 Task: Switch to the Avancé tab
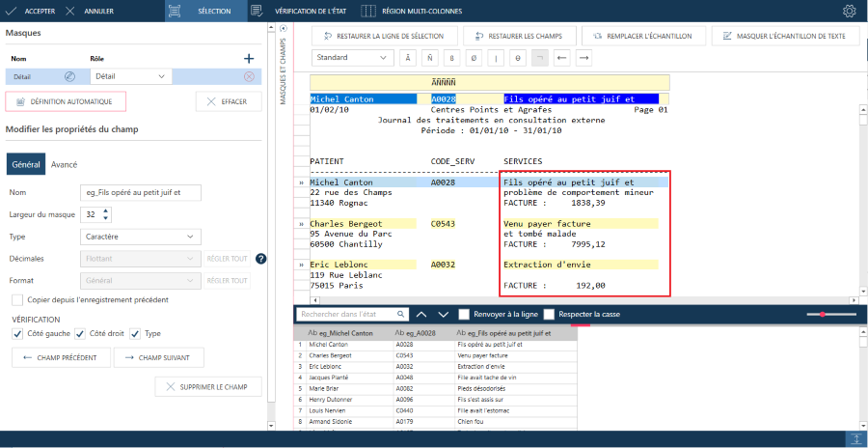coord(64,164)
